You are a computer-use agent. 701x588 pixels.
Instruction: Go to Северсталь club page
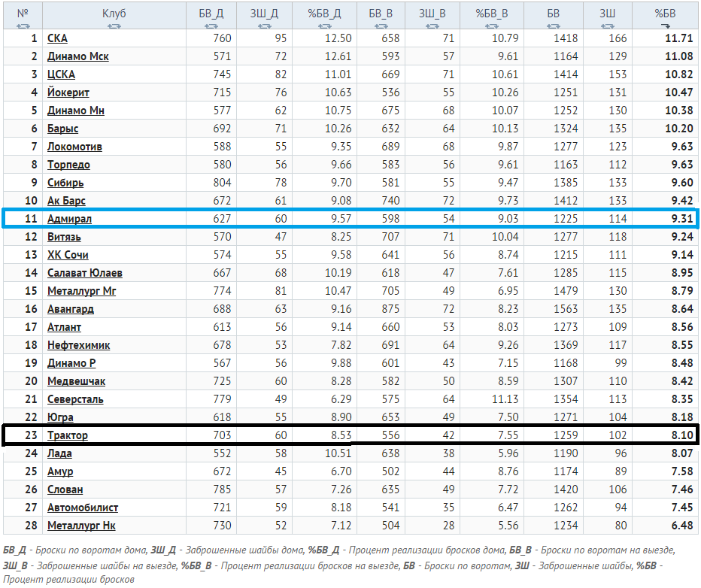[x=75, y=399]
